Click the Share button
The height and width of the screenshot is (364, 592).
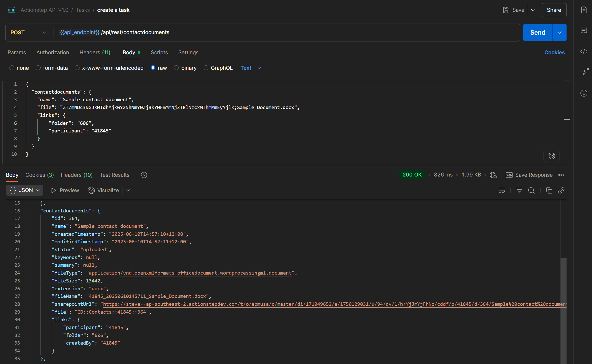click(554, 10)
